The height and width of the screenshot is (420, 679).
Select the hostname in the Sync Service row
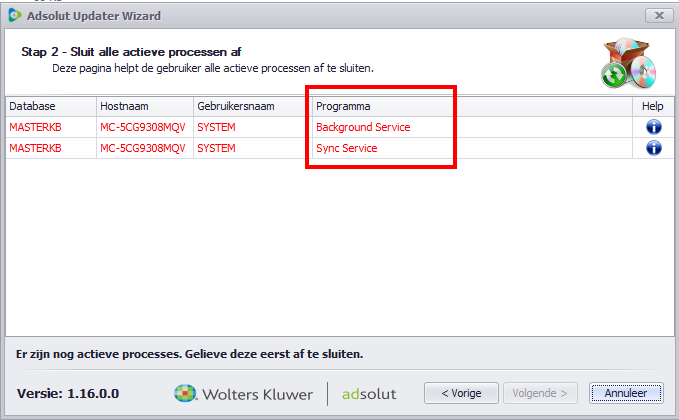[x=143, y=148]
